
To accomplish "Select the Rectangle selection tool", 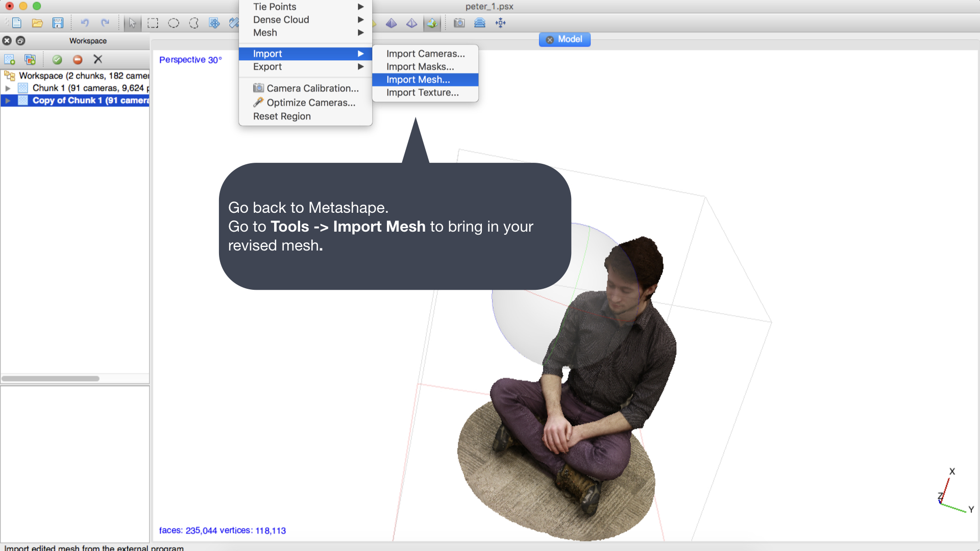I will click(153, 23).
